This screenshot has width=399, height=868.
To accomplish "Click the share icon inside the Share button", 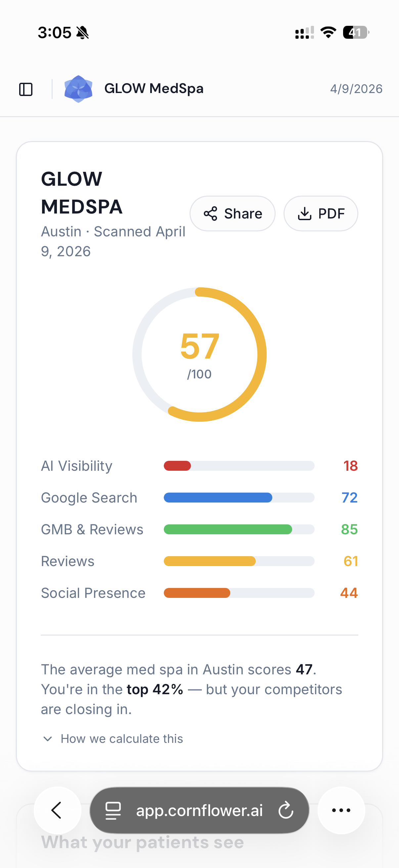I will (211, 213).
